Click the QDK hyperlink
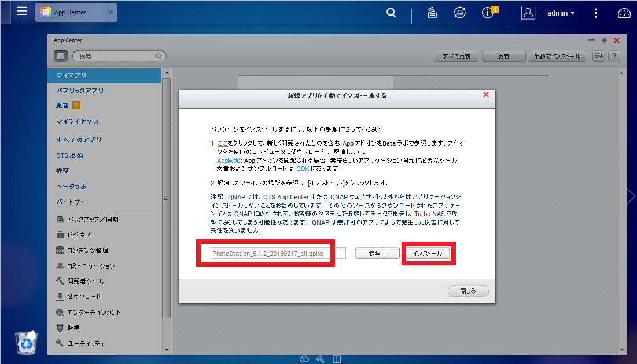637x364 pixels. 303,169
